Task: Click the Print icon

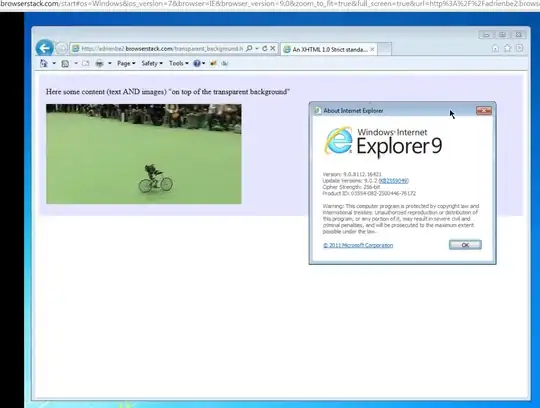Action: 100,63
